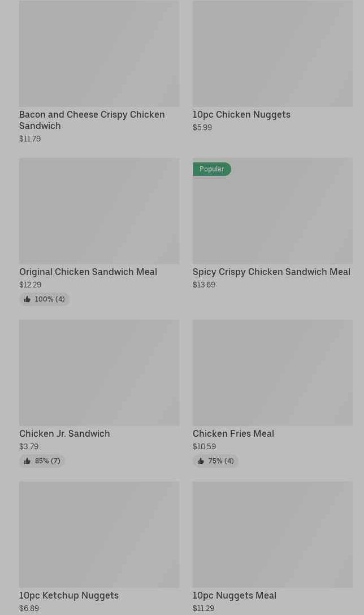Screen dimensions: 364x615
Task: Select the Chicken Fries Meal photo
Action: click(x=272, y=372)
